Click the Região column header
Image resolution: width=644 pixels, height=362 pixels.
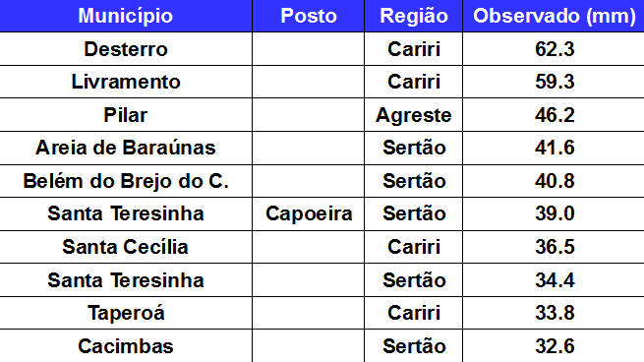(x=414, y=16)
